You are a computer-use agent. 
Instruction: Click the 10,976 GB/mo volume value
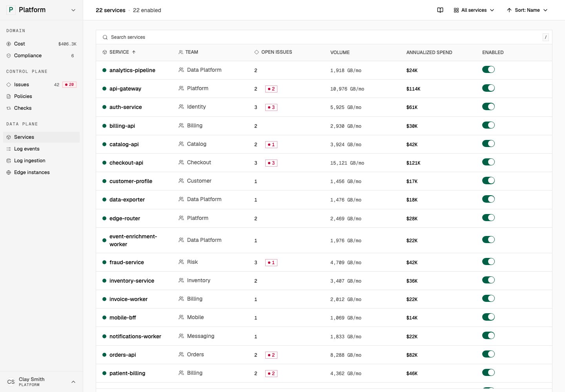pyautogui.click(x=347, y=89)
